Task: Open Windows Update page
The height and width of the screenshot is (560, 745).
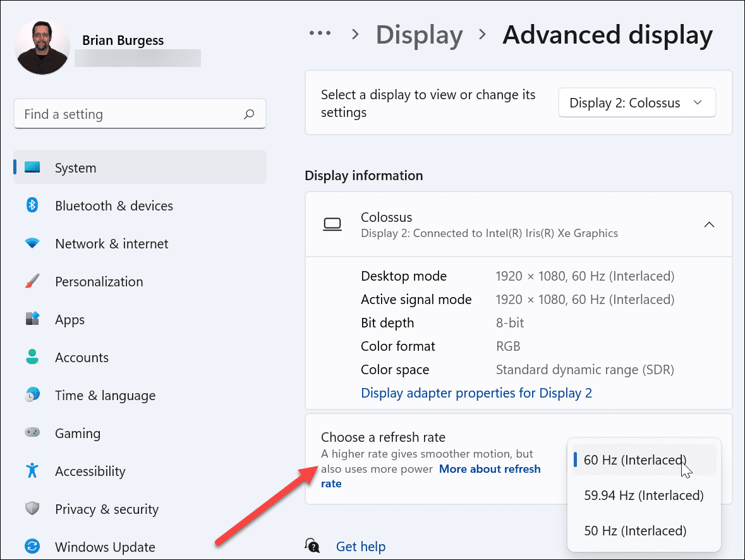Action: pos(140,547)
